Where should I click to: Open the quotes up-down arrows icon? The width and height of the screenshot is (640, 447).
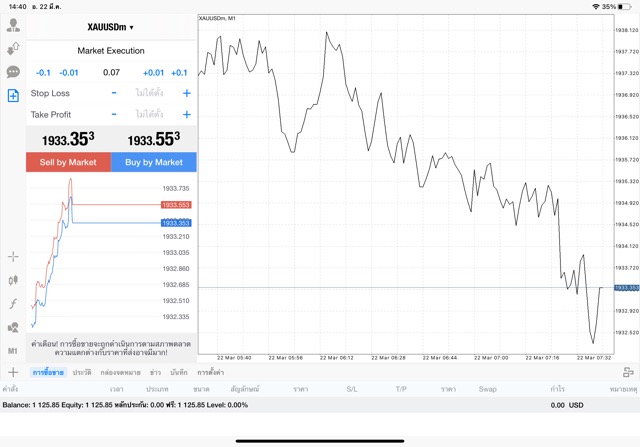click(x=13, y=48)
